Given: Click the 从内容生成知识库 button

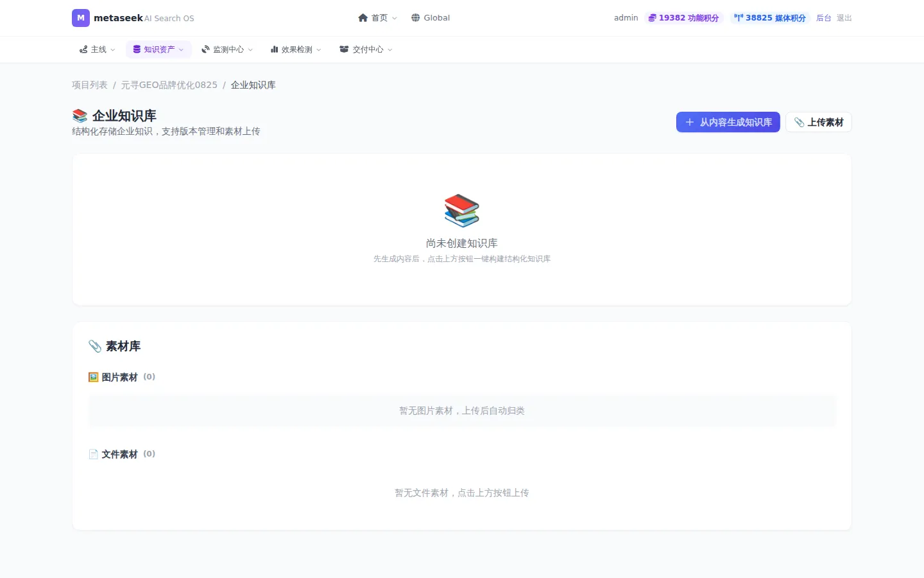Looking at the screenshot, I should tap(728, 122).
